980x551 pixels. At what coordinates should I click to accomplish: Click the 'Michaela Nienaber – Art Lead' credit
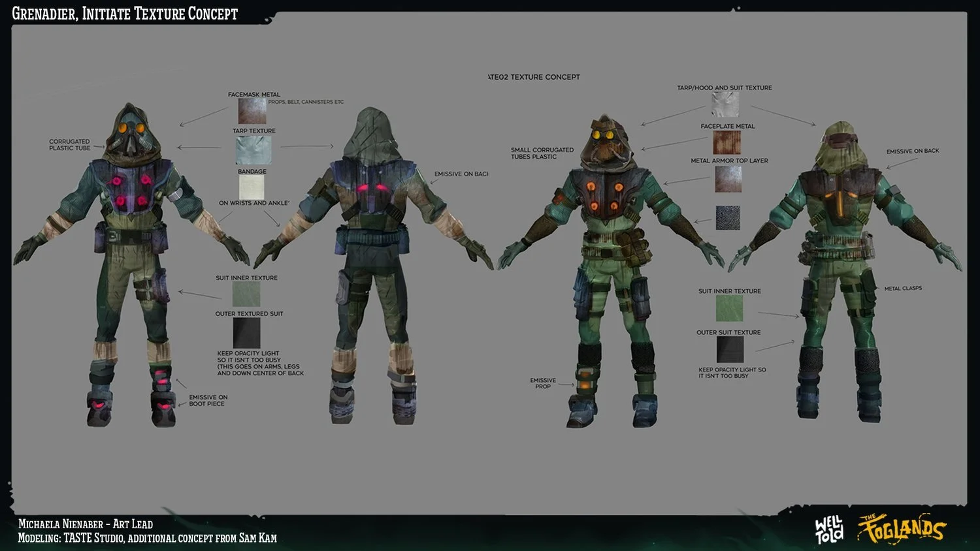86,524
